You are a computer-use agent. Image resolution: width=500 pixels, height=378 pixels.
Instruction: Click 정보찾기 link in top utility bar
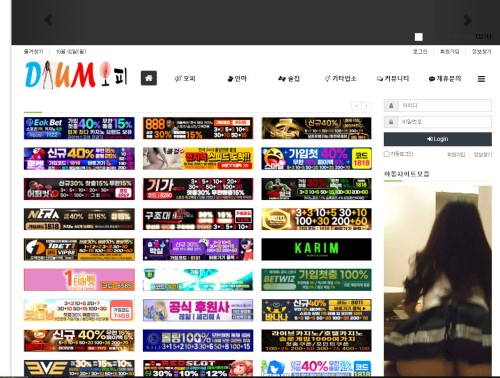(x=481, y=51)
